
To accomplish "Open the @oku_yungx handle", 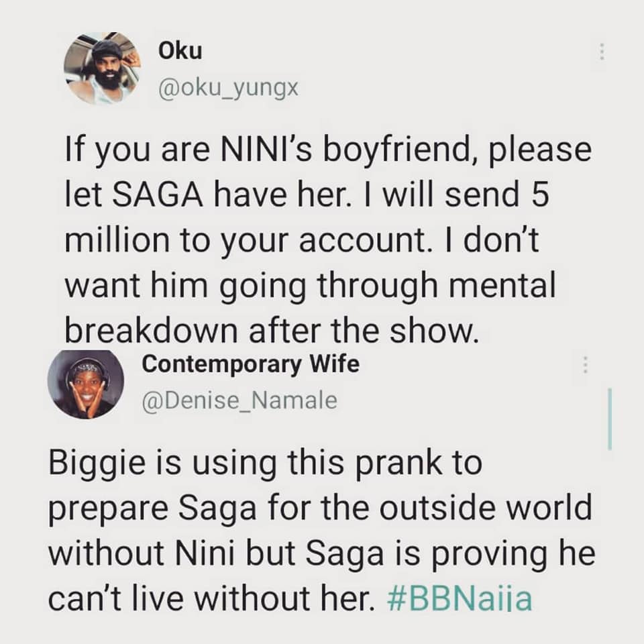I will coord(228,89).
